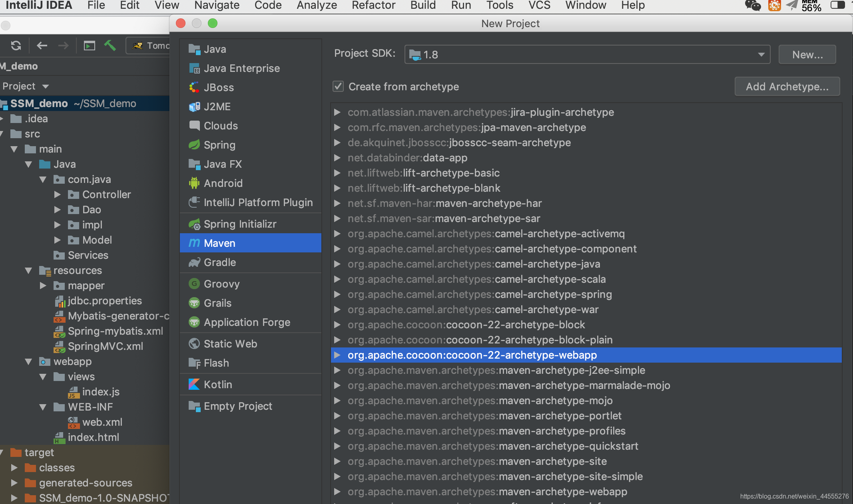Open the WeChat menu bar icon
Image resolution: width=853 pixels, height=504 pixels.
(x=753, y=6)
